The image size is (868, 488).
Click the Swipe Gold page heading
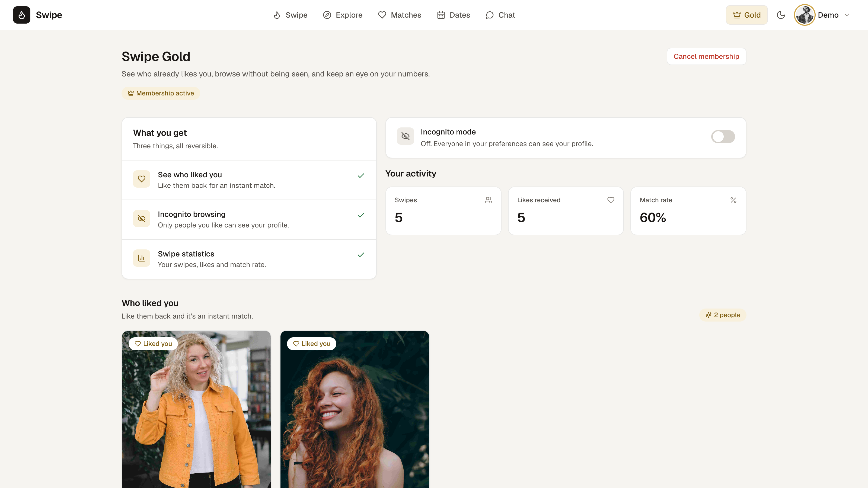(156, 57)
